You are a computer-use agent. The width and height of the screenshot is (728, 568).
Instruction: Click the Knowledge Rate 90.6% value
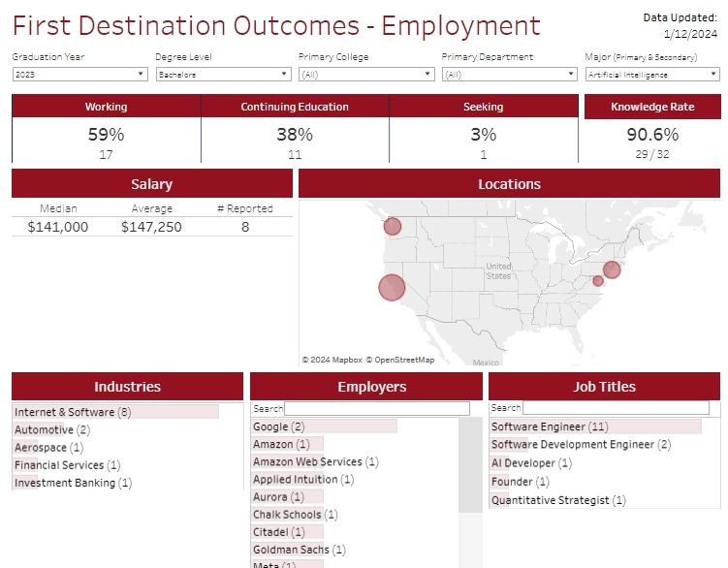tap(652, 135)
